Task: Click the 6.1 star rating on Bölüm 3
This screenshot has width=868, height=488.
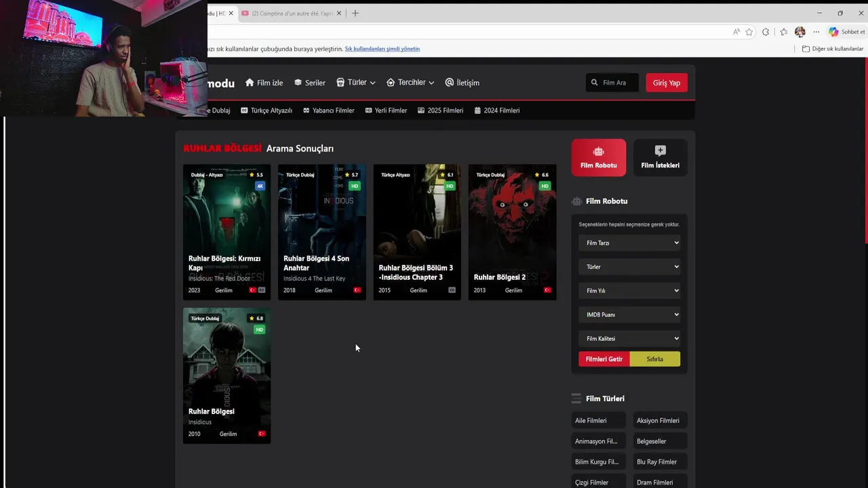Action: 447,175
